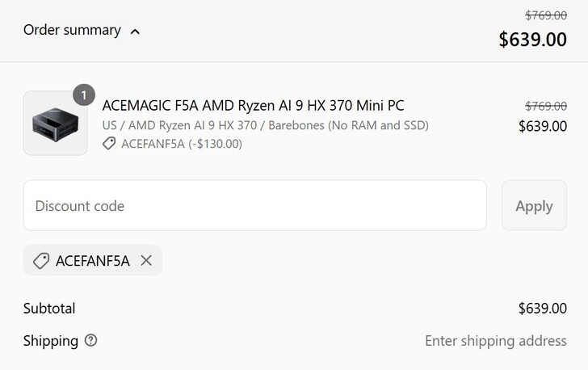Click the subtotal amount $639.00
This screenshot has width=588, height=370.
pyautogui.click(x=542, y=309)
